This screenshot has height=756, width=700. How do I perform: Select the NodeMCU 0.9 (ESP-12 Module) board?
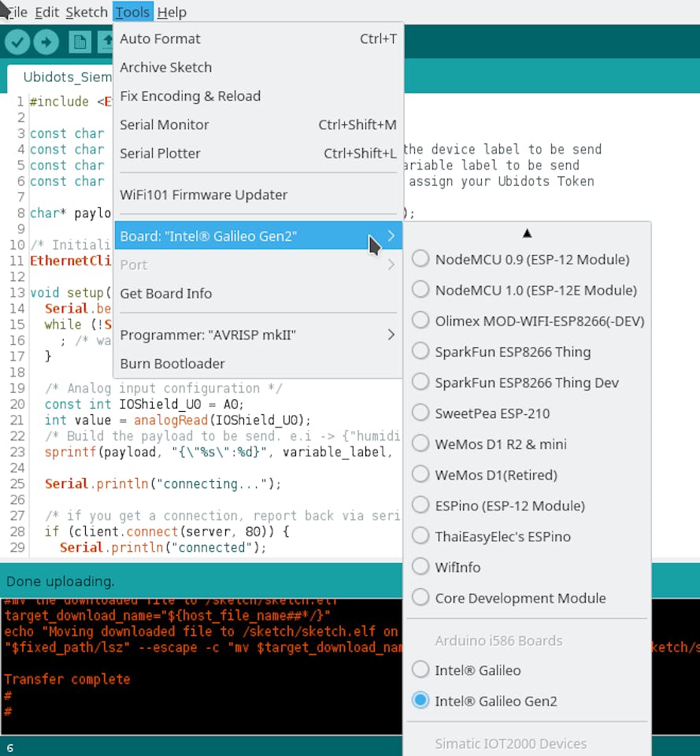pos(527,259)
